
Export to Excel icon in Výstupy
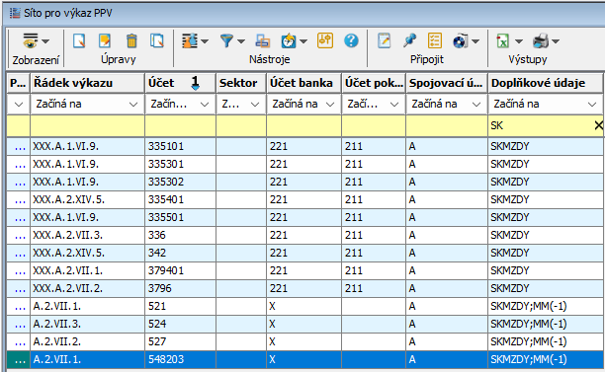503,41
